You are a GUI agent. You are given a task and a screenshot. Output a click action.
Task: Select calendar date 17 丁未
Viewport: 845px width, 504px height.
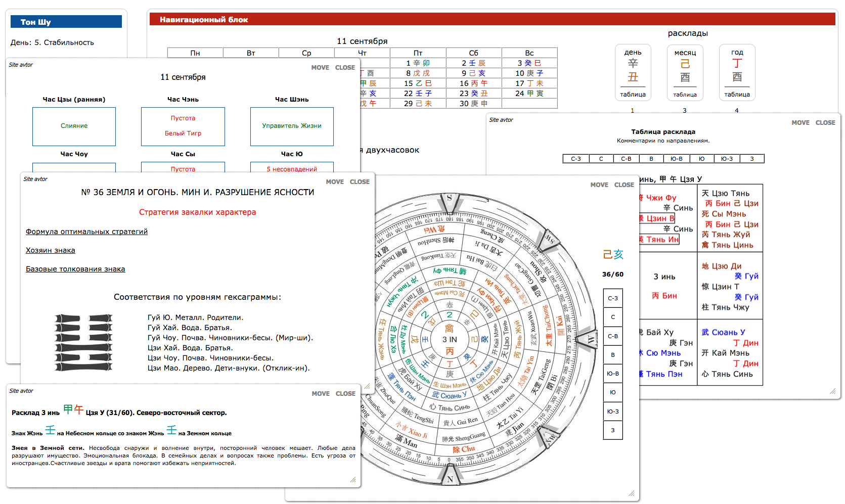point(529,83)
